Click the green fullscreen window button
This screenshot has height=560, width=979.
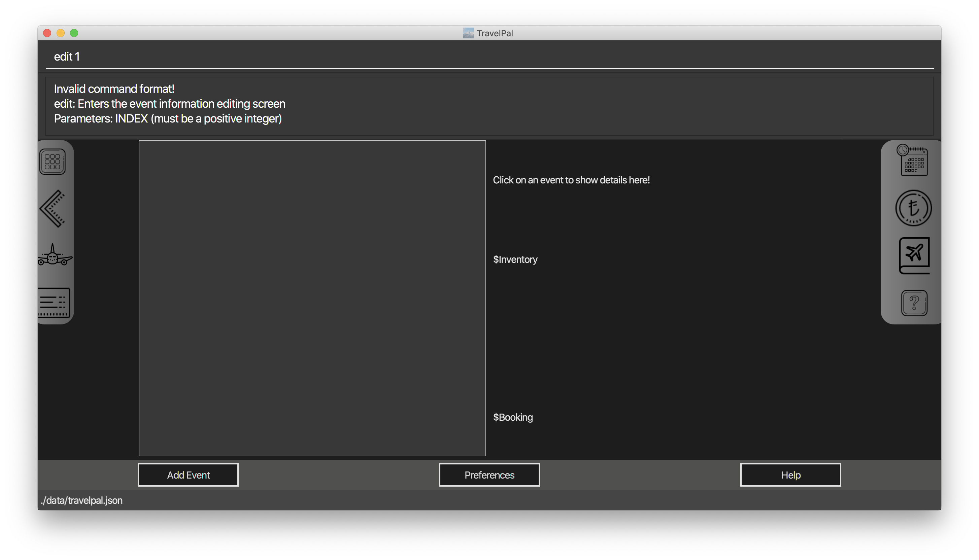point(74,33)
